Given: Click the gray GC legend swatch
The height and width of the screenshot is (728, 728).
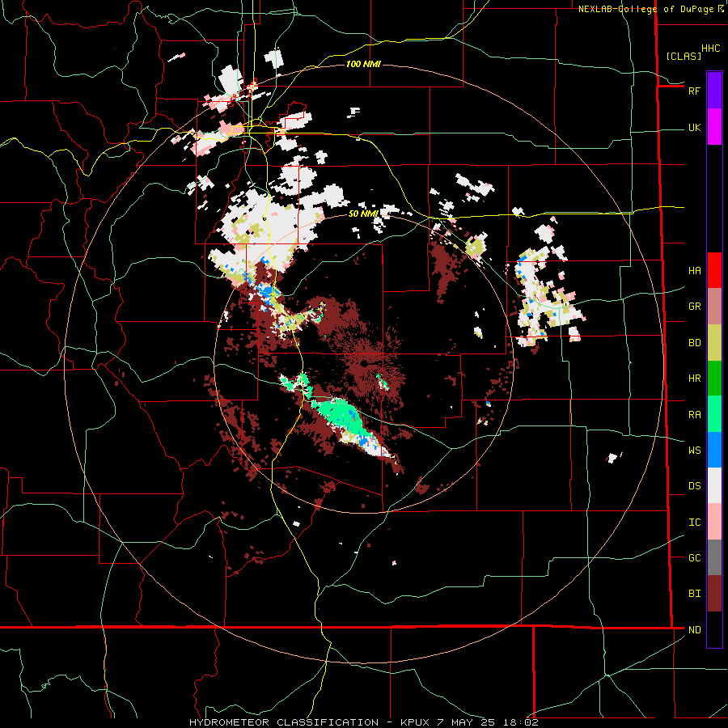Looking at the screenshot, I should (x=714, y=557).
